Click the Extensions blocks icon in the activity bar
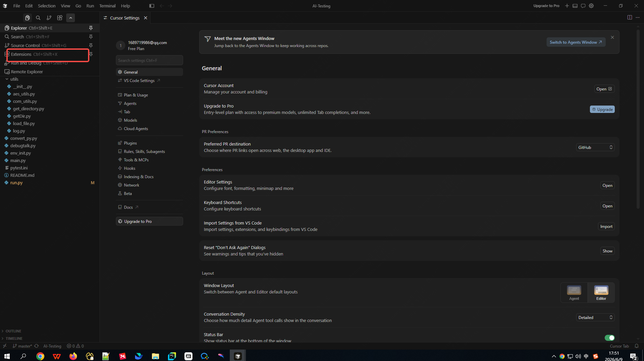 point(60,18)
